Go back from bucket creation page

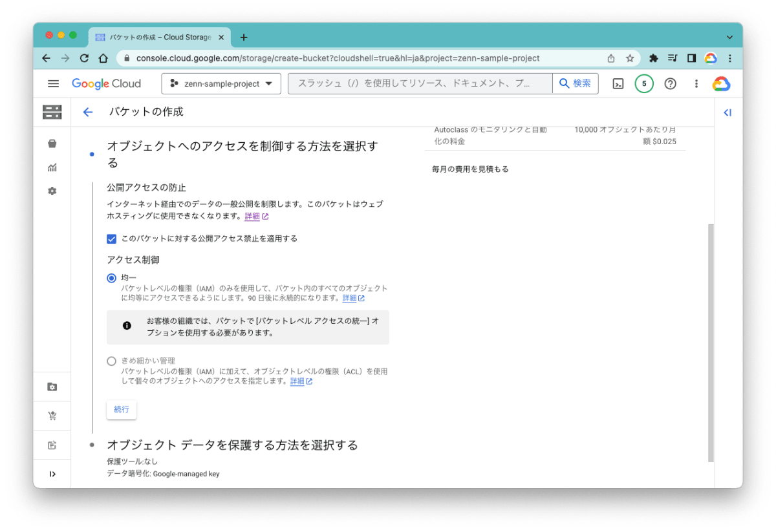(88, 112)
